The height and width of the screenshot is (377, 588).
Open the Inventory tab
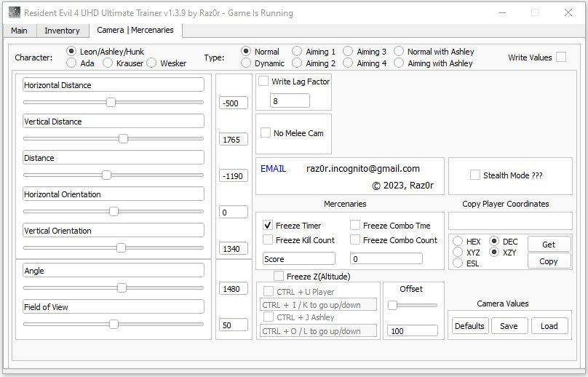63,31
